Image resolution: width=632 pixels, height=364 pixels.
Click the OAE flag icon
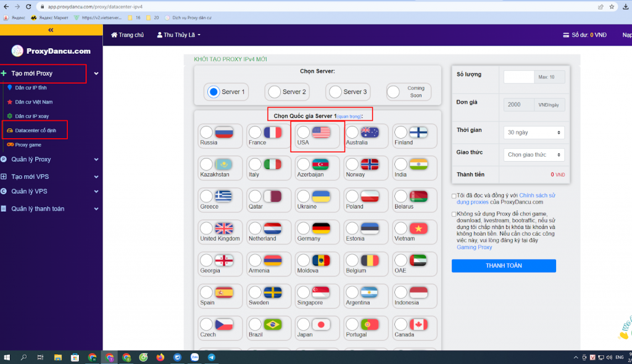418,260
